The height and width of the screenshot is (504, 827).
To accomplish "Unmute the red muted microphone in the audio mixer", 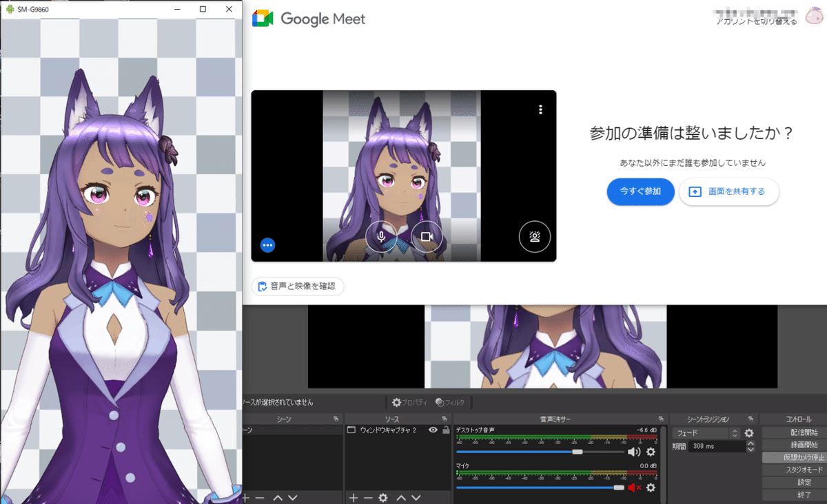I will 633,488.
